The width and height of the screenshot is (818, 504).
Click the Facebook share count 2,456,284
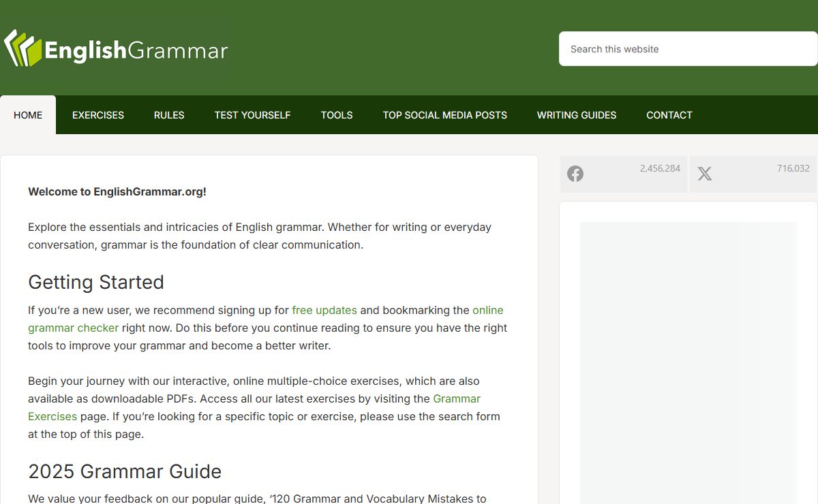pos(659,168)
